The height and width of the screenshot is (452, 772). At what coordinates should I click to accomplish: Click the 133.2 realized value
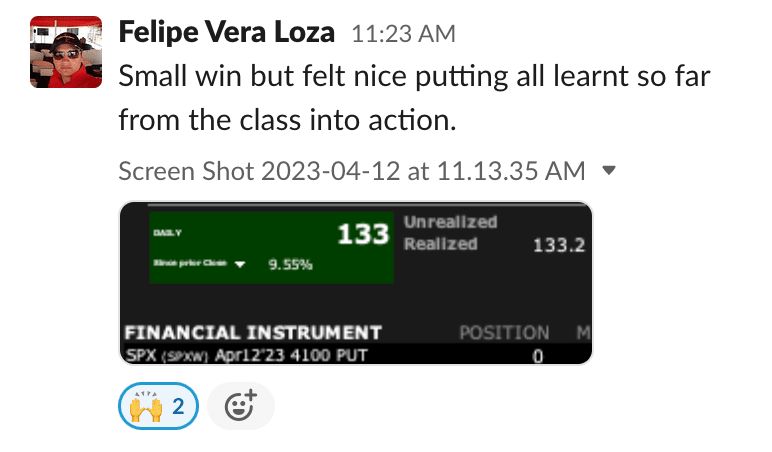click(x=558, y=245)
